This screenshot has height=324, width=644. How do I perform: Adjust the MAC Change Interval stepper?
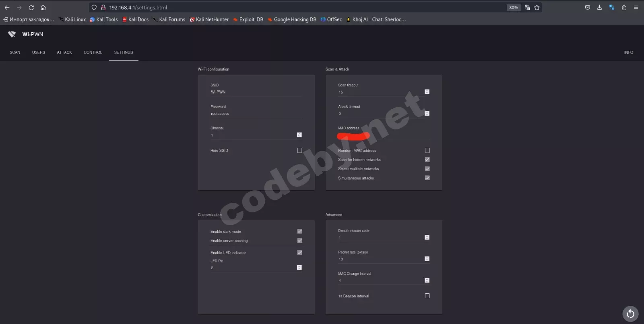pos(427,280)
